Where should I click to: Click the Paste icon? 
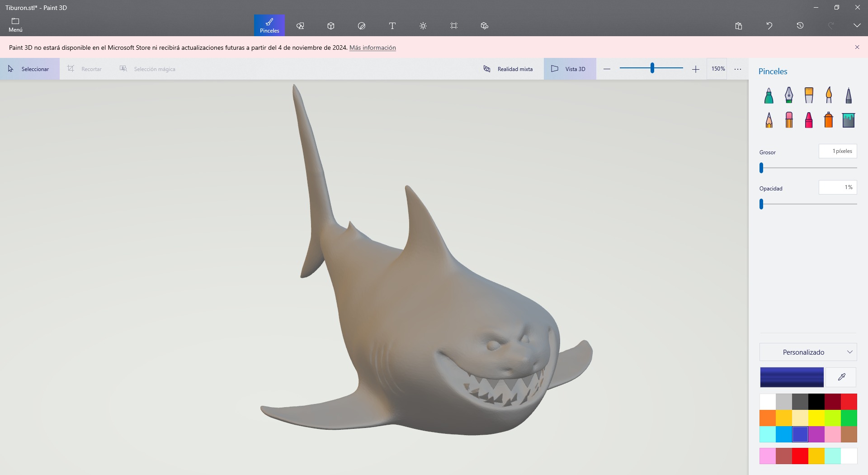[739, 26]
